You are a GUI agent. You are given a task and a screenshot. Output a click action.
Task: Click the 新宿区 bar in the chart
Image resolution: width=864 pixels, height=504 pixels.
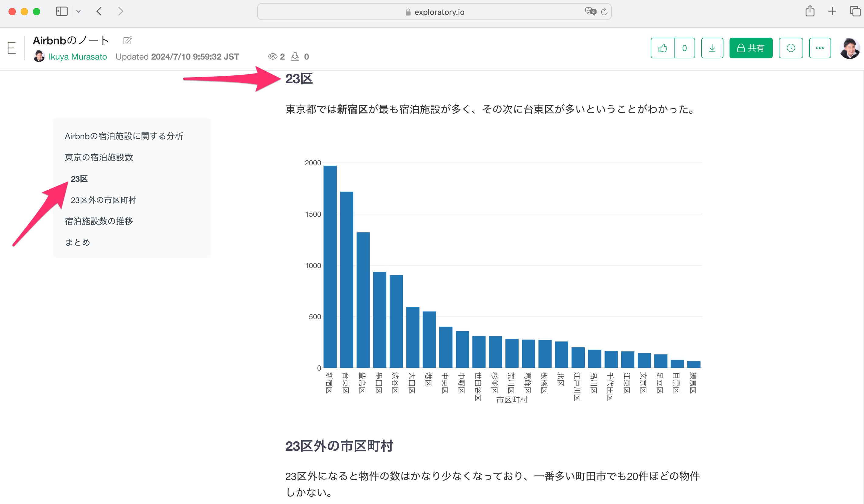[x=330, y=267]
